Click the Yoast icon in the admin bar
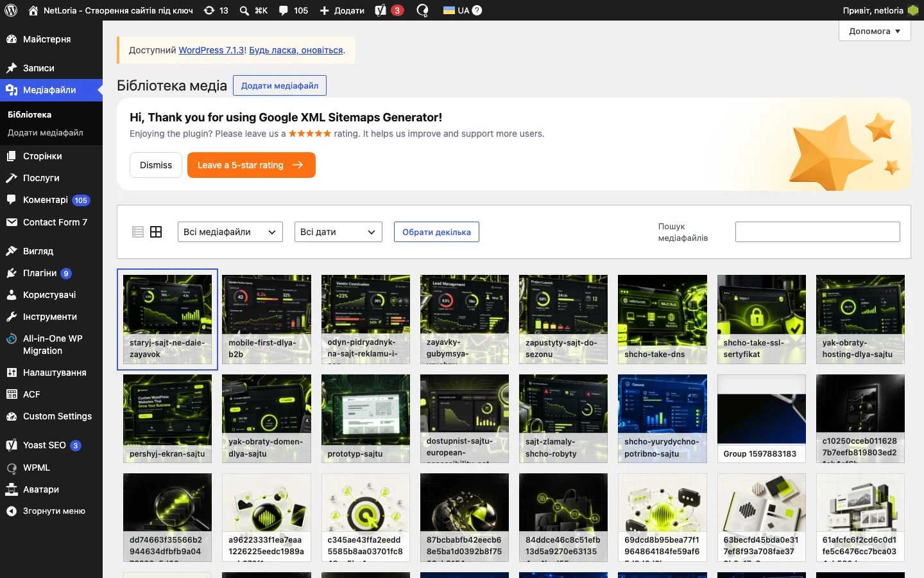The image size is (924, 578). coord(381,10)
